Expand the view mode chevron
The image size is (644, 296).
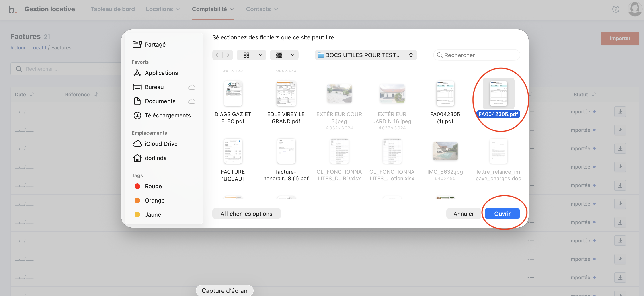(260, 55)
